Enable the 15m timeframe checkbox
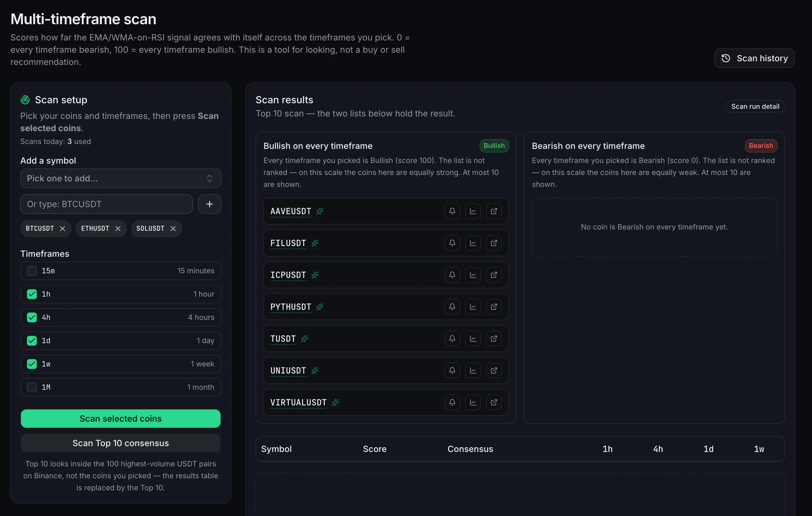 (x=32, y=271)
